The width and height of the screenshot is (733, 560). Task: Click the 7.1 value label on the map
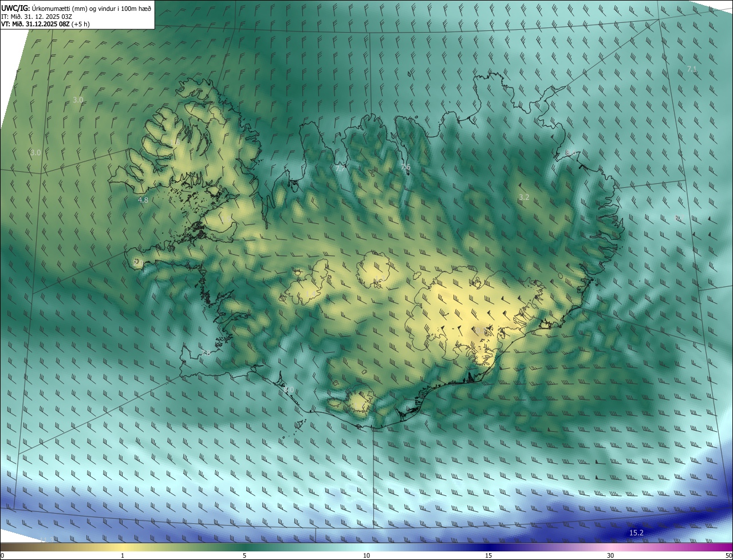pyautogui.click(x=691, y=69)
